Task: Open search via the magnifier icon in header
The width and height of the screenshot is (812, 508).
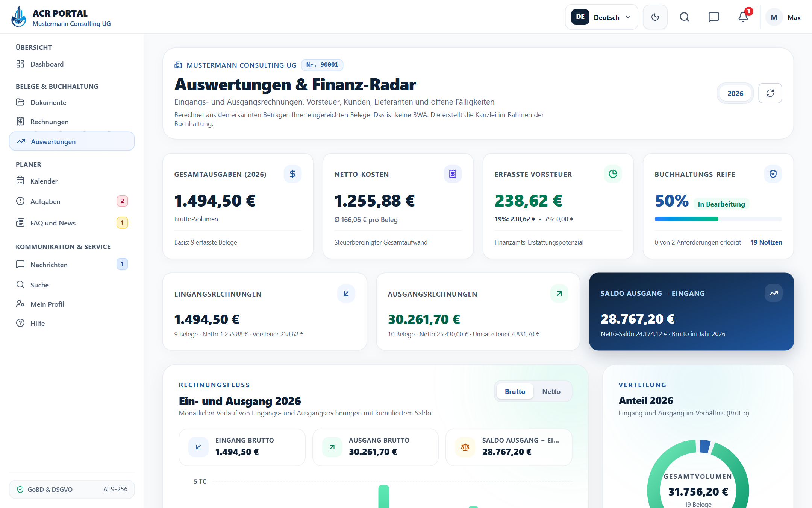Action: pyautogui.click(x=685, y=17)
